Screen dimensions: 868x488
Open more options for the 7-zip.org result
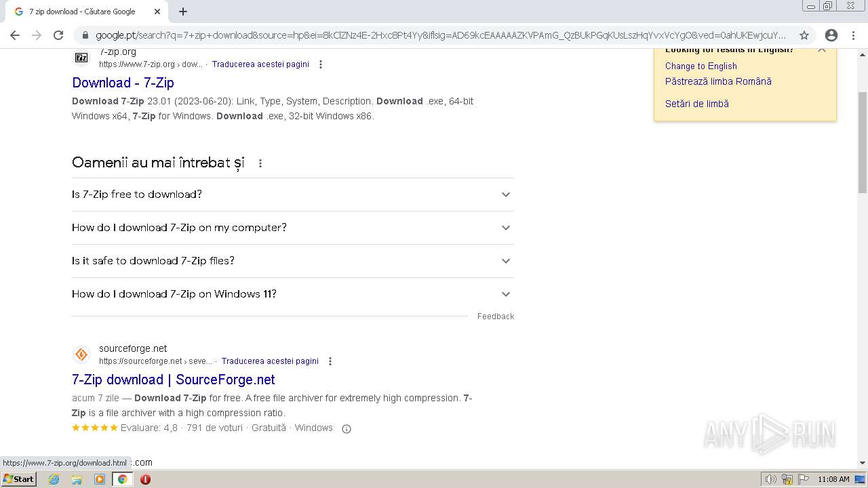(x=321, y=64)
